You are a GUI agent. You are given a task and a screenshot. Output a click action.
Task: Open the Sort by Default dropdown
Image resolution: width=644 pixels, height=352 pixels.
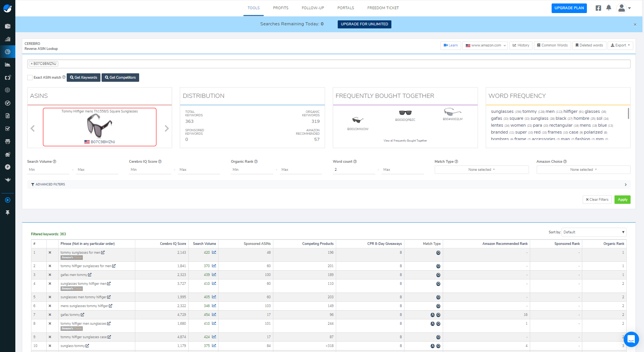click(594, 232)
